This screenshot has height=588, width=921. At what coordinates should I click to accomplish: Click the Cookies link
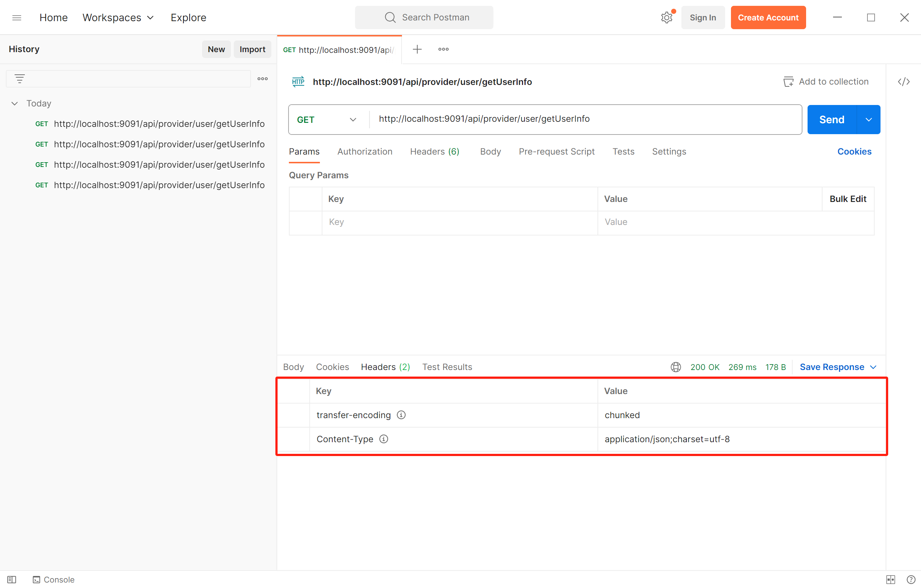pyautogui.click(x=854, y=151)
